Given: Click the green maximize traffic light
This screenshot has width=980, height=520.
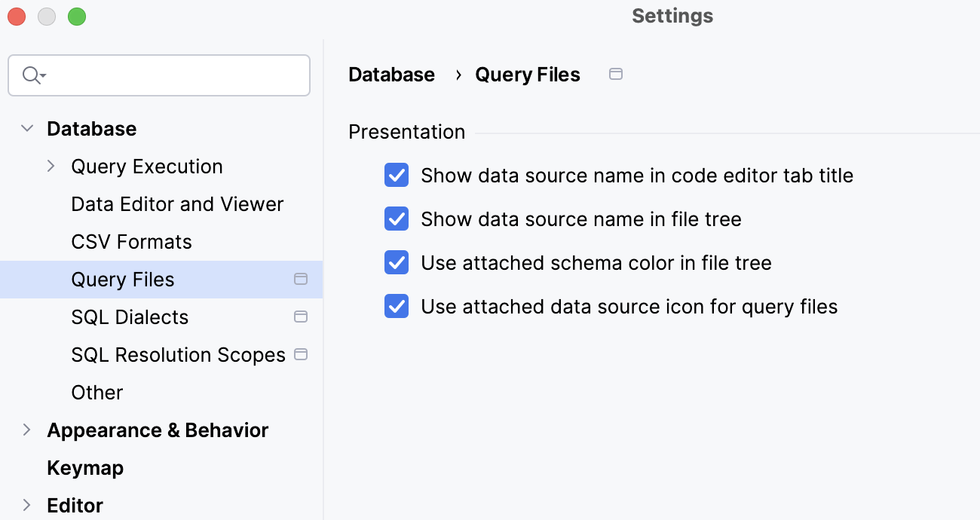Looking at the screenshot, I should 76,16.
